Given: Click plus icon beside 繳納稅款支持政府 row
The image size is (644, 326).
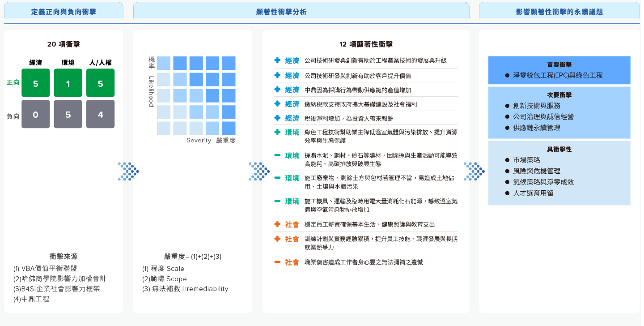Looking at the screenshot, I should tap(277, 104).
